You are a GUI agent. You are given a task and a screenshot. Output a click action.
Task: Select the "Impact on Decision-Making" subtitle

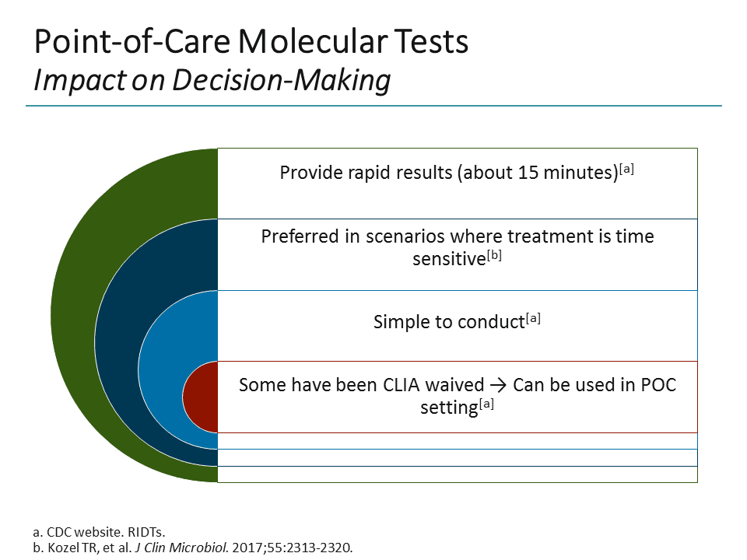pos(212,79)
